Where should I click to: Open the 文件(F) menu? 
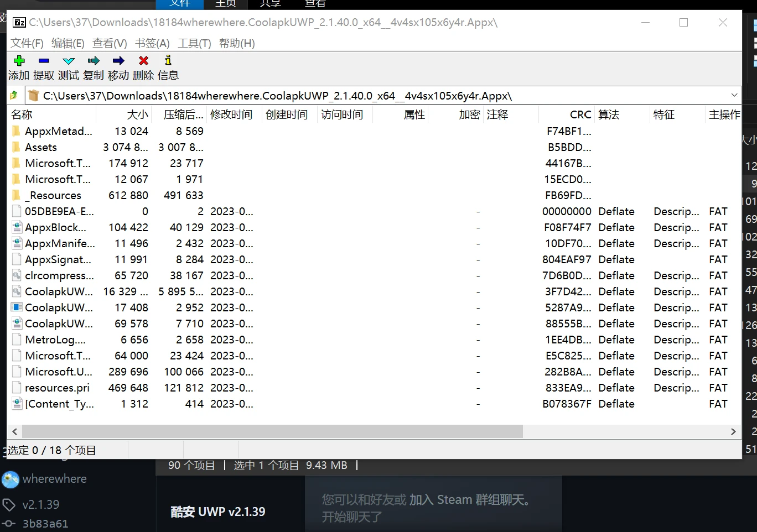(x=27, y=43)
